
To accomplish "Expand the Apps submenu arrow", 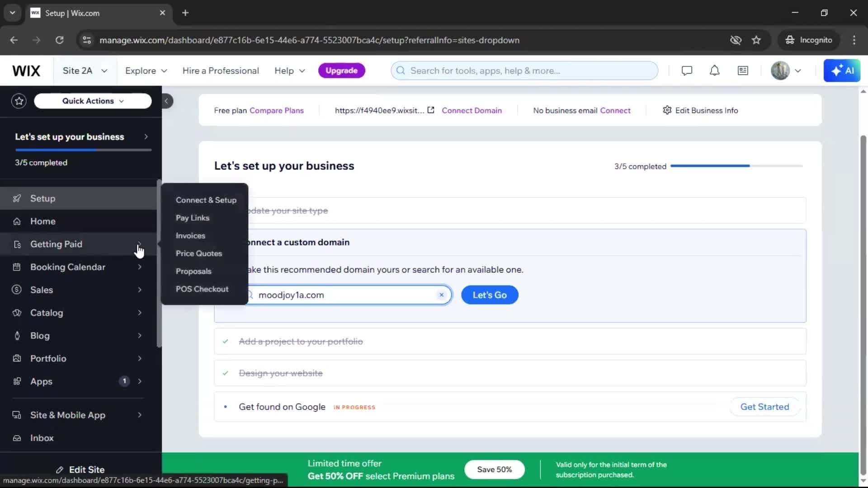I will pyautogui.click(x=140, y=381).
